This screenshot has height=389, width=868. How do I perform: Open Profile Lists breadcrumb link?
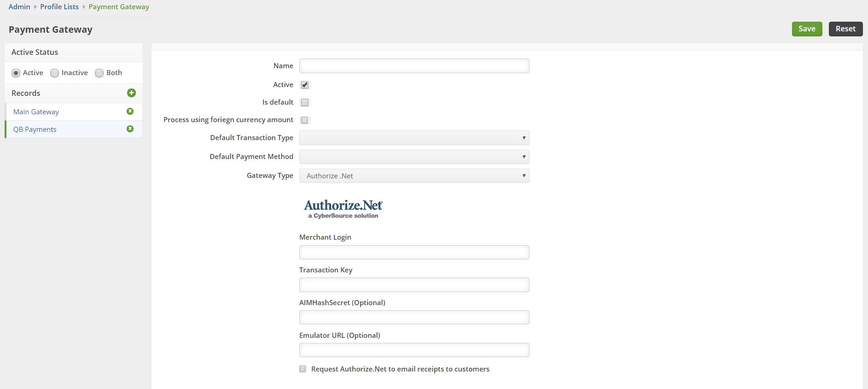coord(59,6)
